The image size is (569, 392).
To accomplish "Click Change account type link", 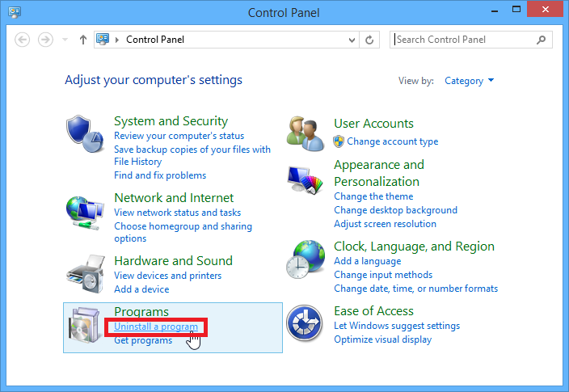I will tap(392, 141).
